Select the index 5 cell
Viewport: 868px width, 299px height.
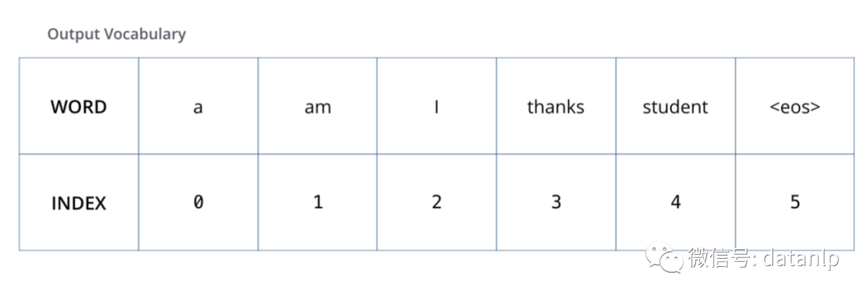coord(795,203)
